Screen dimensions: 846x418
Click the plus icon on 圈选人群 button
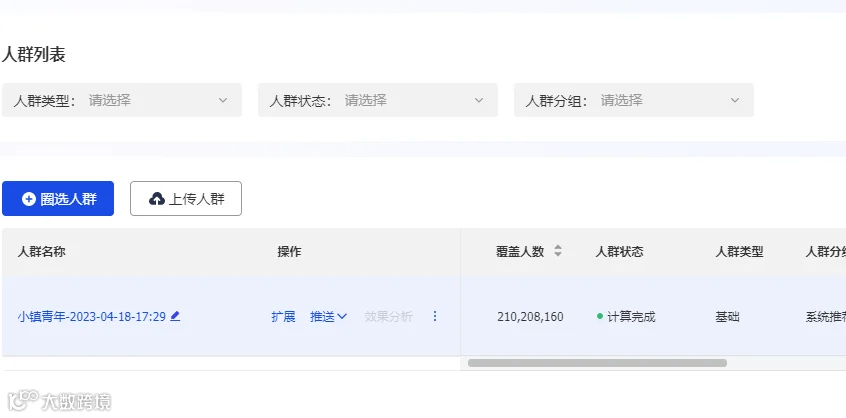pyautogui.click(x=29, y=199)
